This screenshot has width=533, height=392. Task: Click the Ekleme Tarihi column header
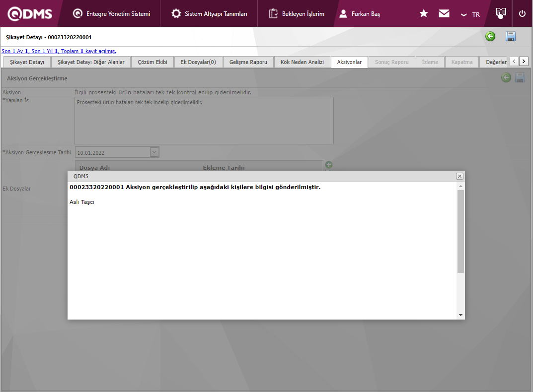pyautogui.click(x=224, y=167)
